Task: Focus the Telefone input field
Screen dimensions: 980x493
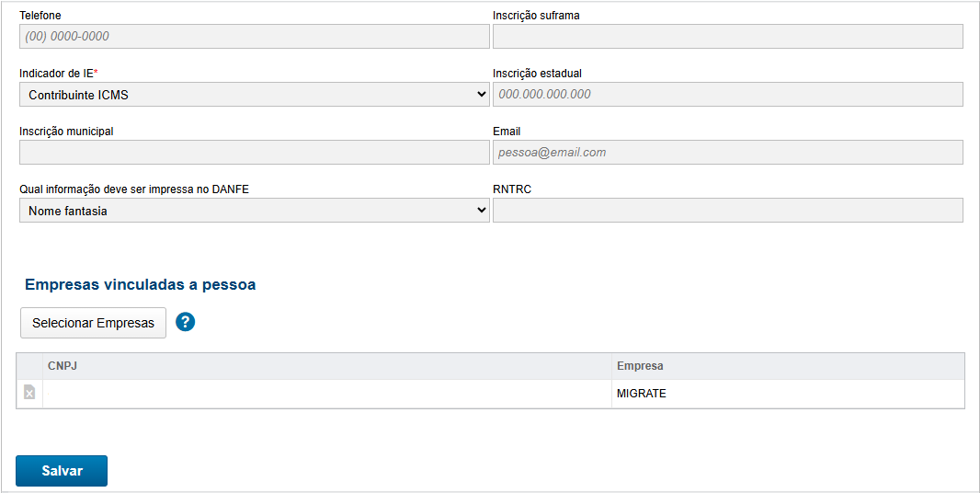Action: click(254, 36)
